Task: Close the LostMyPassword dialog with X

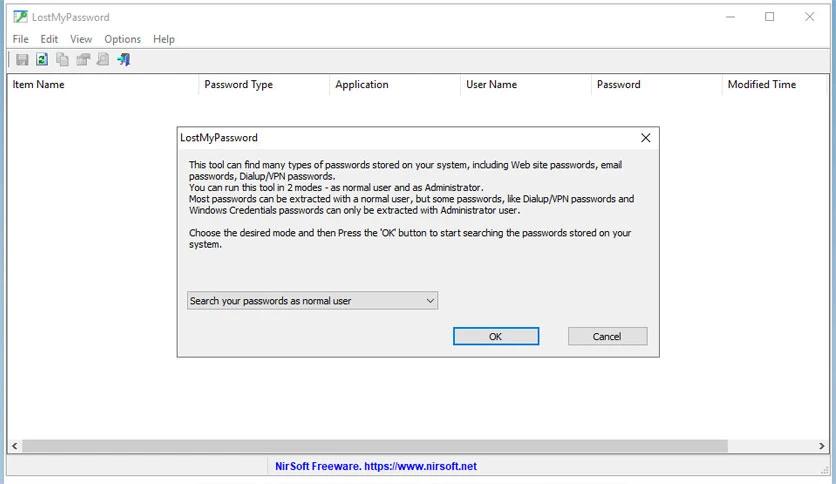Action: click(646, 138)
